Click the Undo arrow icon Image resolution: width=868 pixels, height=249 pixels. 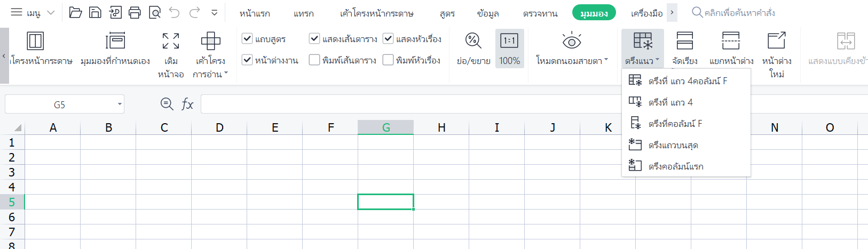[x=175, y=13]
